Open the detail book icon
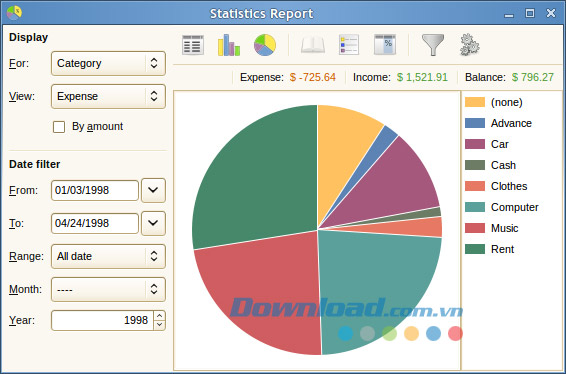This screenshot has width=566, height=374. click(x=313, y=45)
